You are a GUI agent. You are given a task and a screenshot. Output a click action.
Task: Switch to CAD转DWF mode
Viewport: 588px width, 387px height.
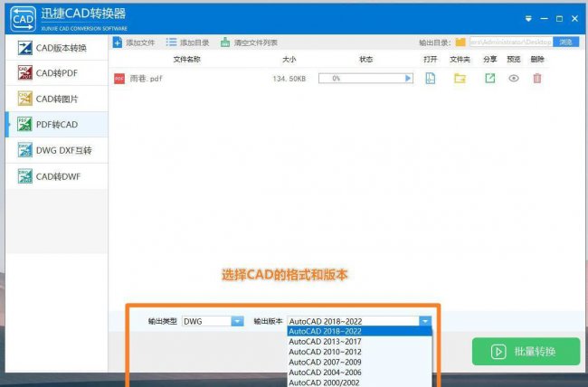[57, 176]
